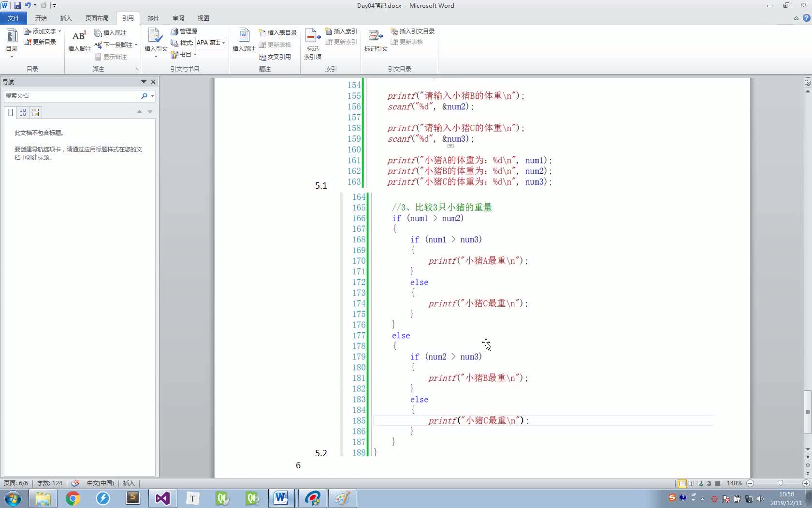Open the navigation pane options dropdown arrow
812x508 pixels.
point(144,82)
